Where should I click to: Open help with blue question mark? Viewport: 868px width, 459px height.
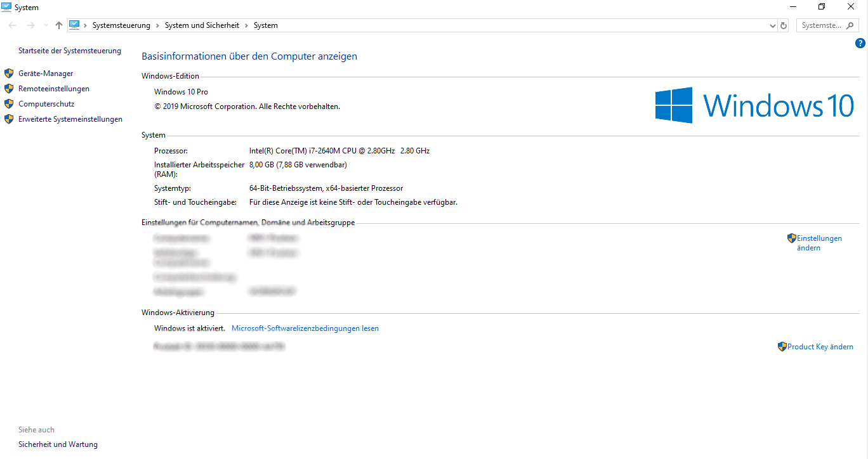(x=860, y=43)
